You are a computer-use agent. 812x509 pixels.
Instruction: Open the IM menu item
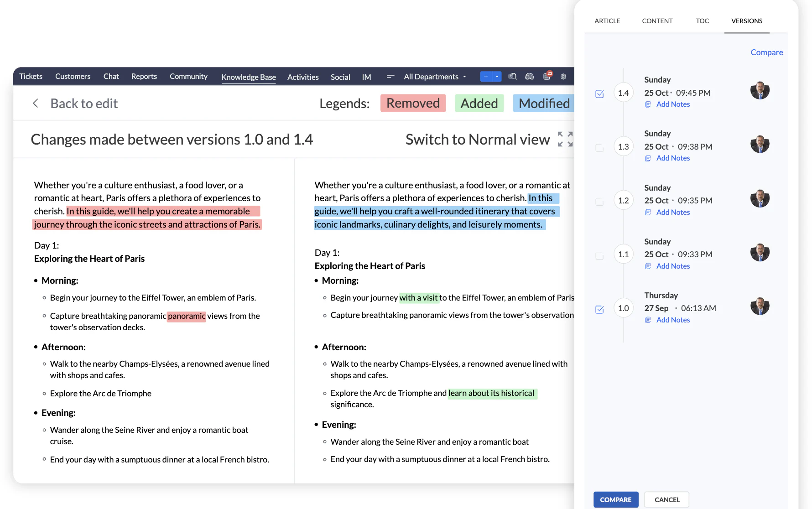click(366, 77)
